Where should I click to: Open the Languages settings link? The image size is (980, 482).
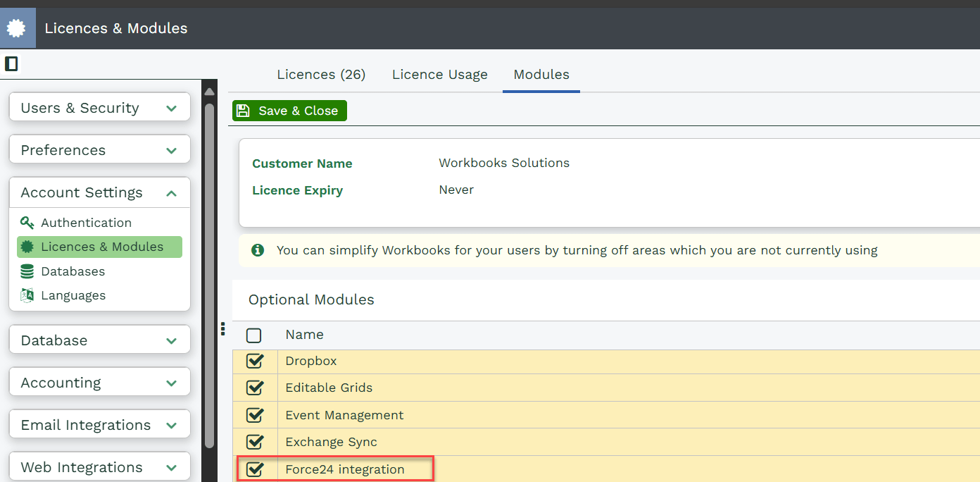[x=73, y=295]
